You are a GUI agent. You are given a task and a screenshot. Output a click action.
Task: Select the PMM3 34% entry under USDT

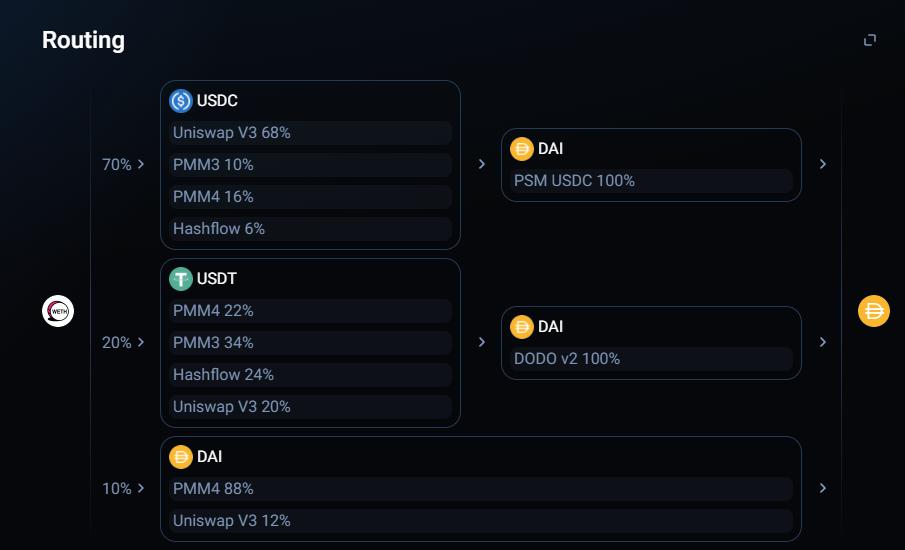pyautogui.click(x=310, y=343)
